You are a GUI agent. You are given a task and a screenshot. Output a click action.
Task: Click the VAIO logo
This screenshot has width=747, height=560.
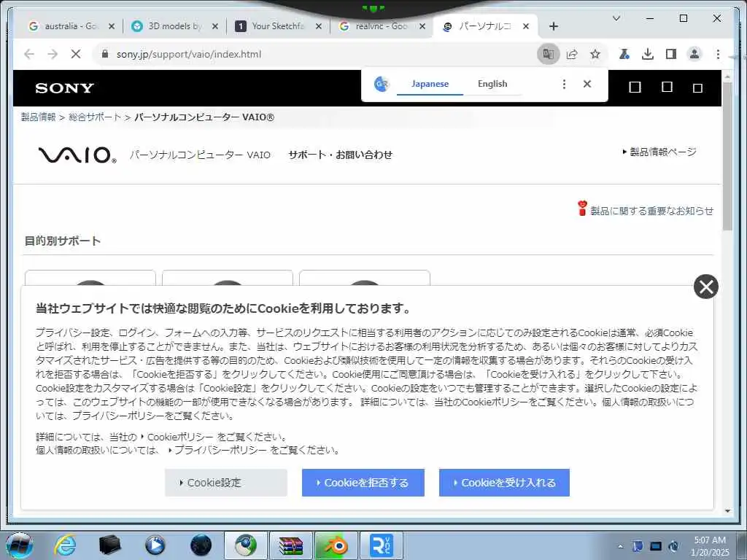(77, 155)
